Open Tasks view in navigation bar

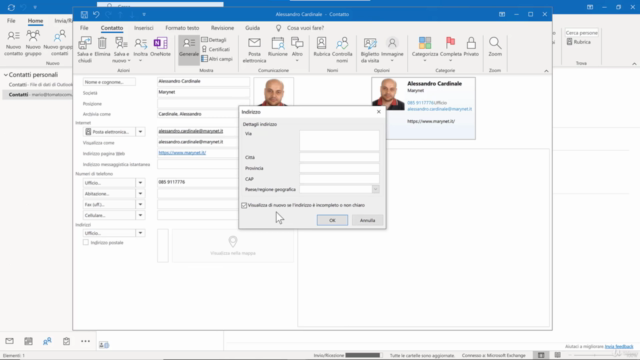[x=66, y=341]
